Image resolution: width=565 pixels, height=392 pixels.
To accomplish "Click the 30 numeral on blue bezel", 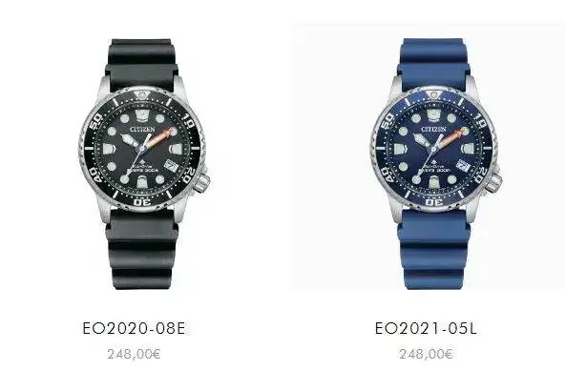I will point(433,201).
